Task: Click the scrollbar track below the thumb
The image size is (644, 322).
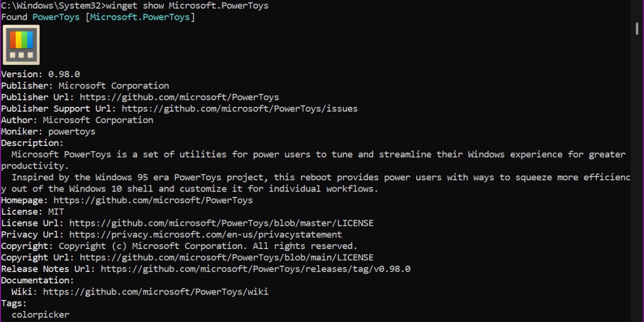Action: (637, 188)
